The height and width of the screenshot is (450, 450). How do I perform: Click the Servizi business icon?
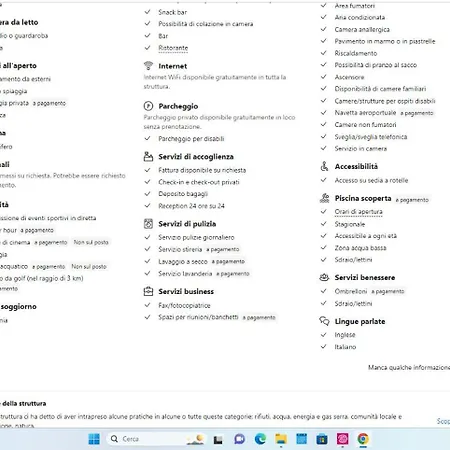pos(148,291)
